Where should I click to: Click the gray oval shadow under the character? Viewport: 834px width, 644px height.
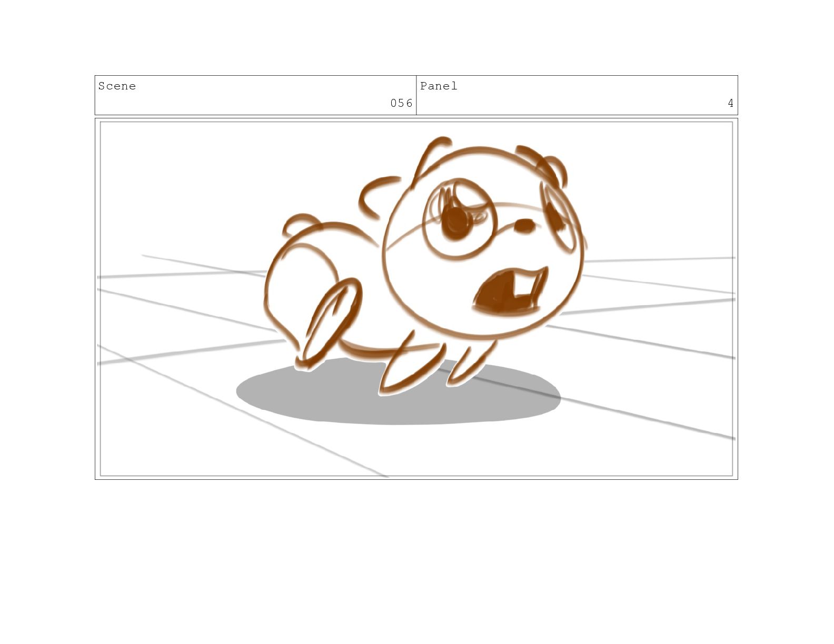click(398, 392)
